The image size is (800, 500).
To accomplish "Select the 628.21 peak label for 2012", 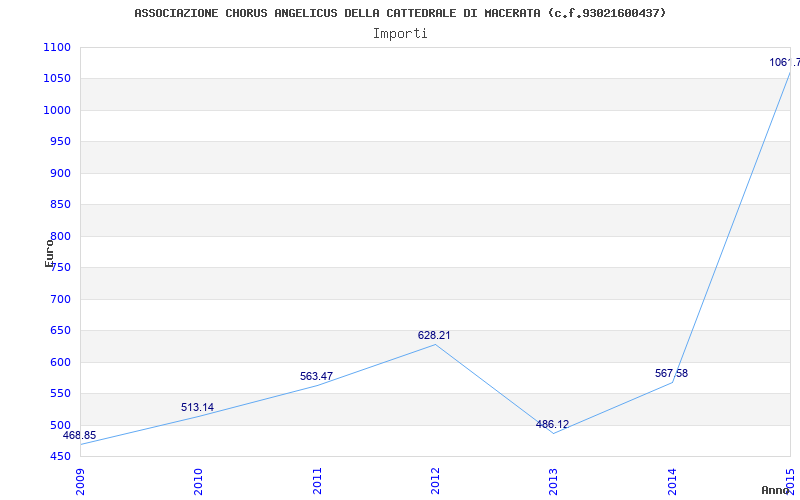I will coord(434,336).
